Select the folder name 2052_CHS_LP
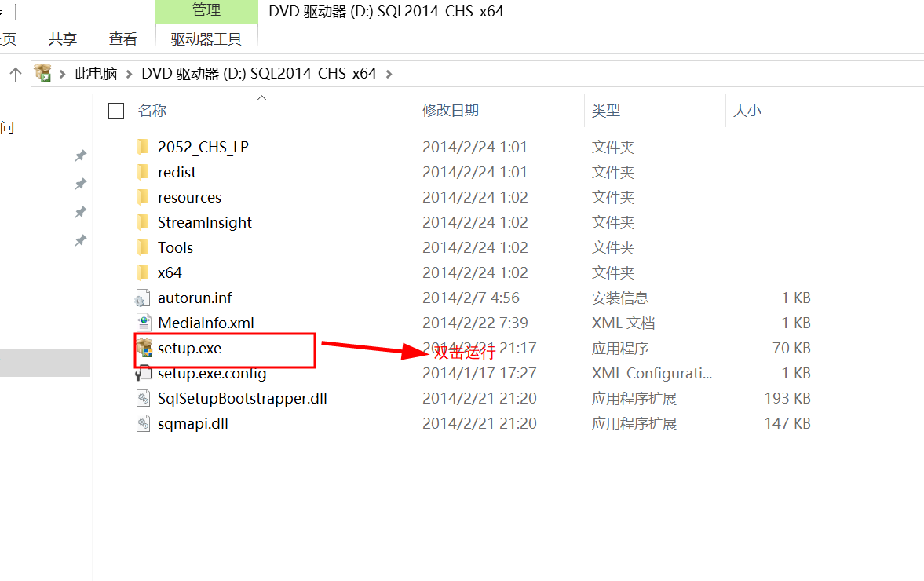This screenshot has width=924, height=581. 203,147
